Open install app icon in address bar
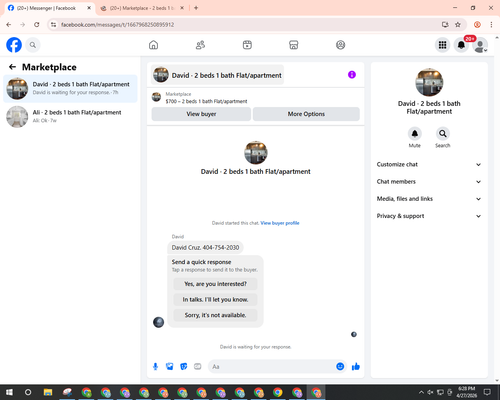500x400 pixels. [445, 24]
